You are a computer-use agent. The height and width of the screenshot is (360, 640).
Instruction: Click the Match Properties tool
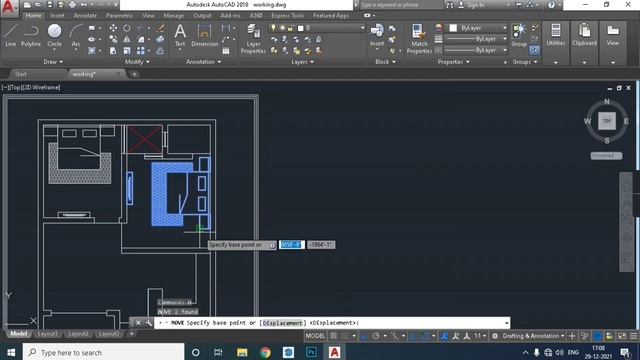419,39
